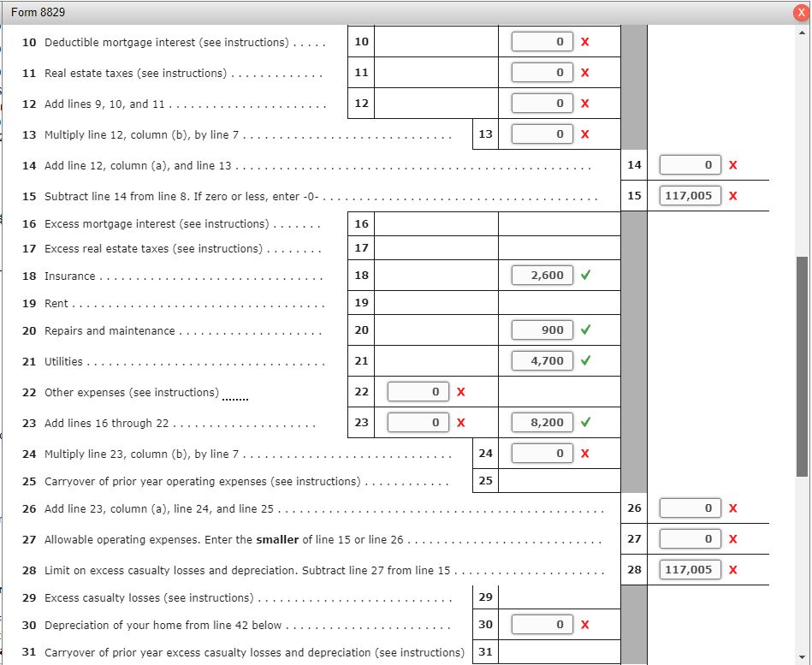This screenshot has height=665, width=812.
Task: Click red X beside line 11
Action: click(x=584, y=73)
